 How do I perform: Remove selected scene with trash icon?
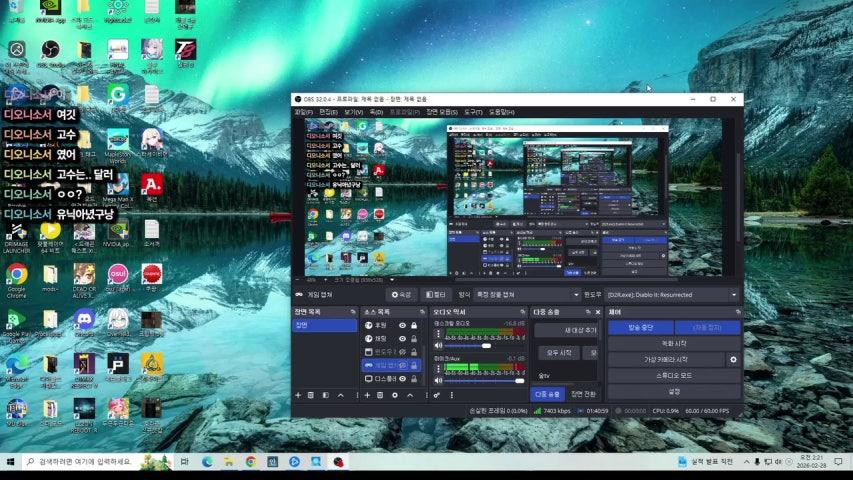click(311, 395)
